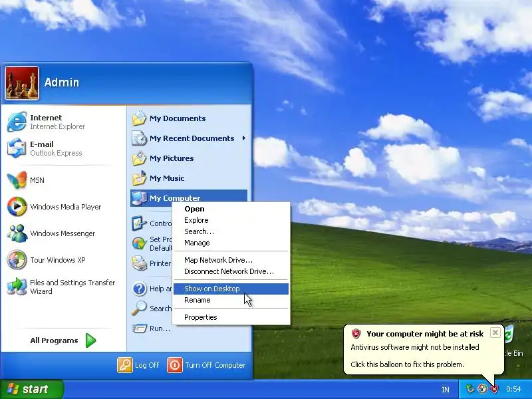532x399 pixels.
Task: Click the 'Outlook Express' subtitle text
Action: (x=56, y=153)
